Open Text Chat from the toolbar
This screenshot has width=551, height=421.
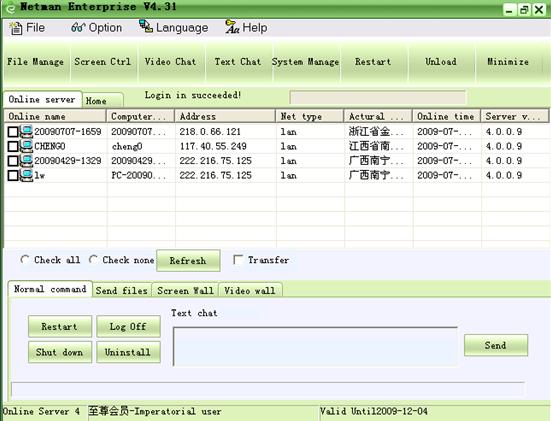238,62
